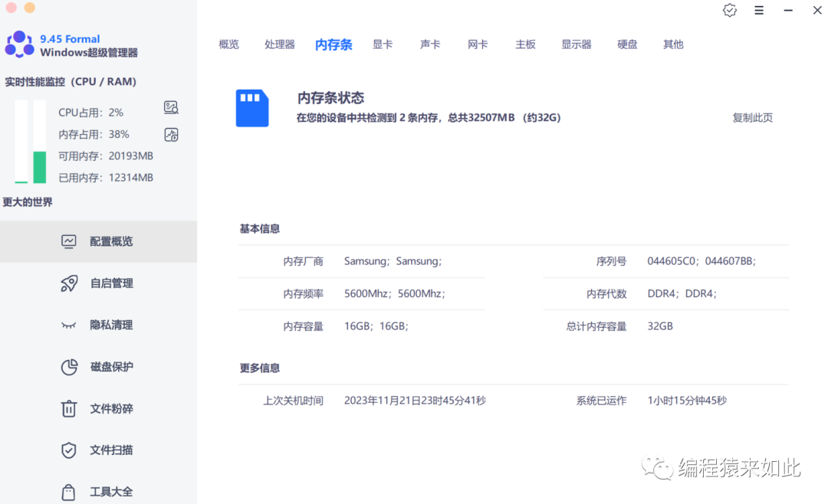Select the 内存条 tab

(333, 45)
